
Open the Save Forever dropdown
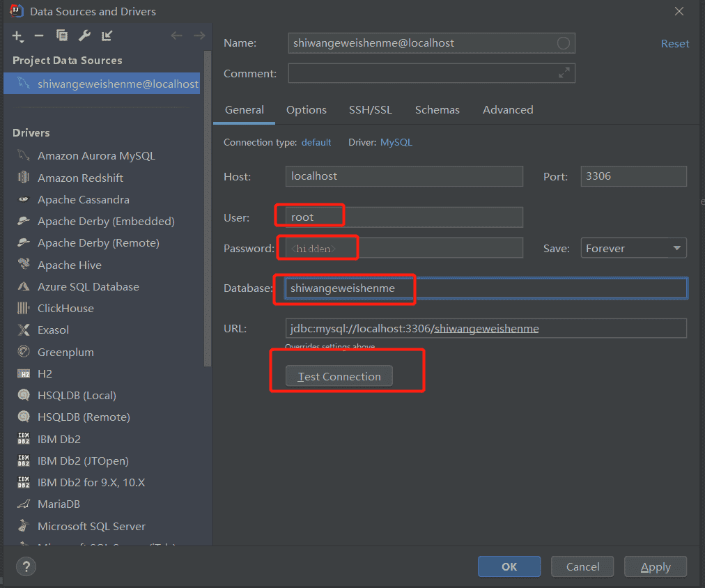633,248
